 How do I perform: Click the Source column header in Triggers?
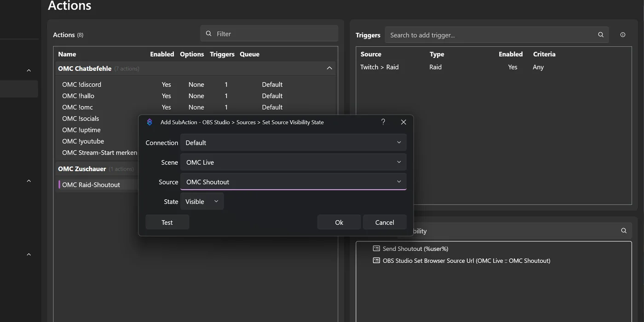coord(371,54)
